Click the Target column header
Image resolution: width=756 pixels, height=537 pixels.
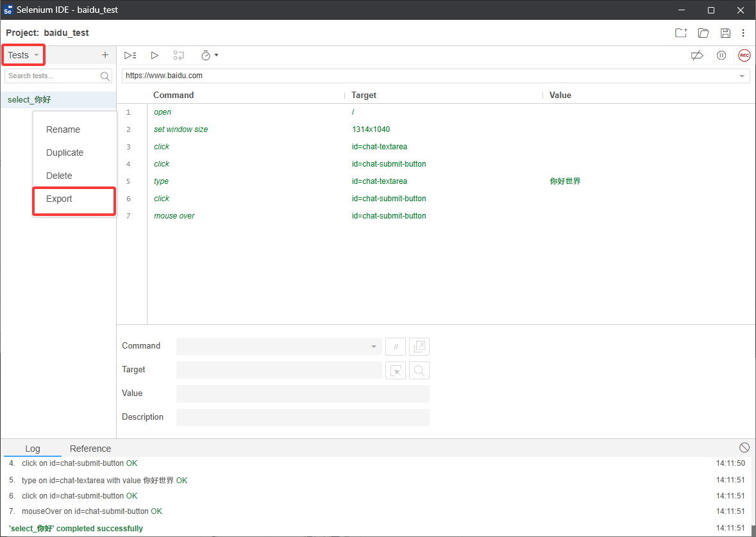(x=364, y=95)
